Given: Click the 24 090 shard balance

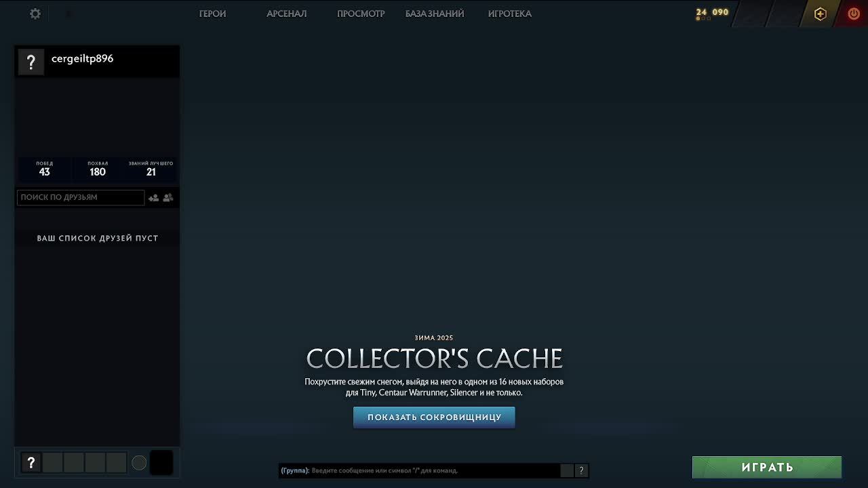Looking at the screenshot, I should (x=712, y=12).
